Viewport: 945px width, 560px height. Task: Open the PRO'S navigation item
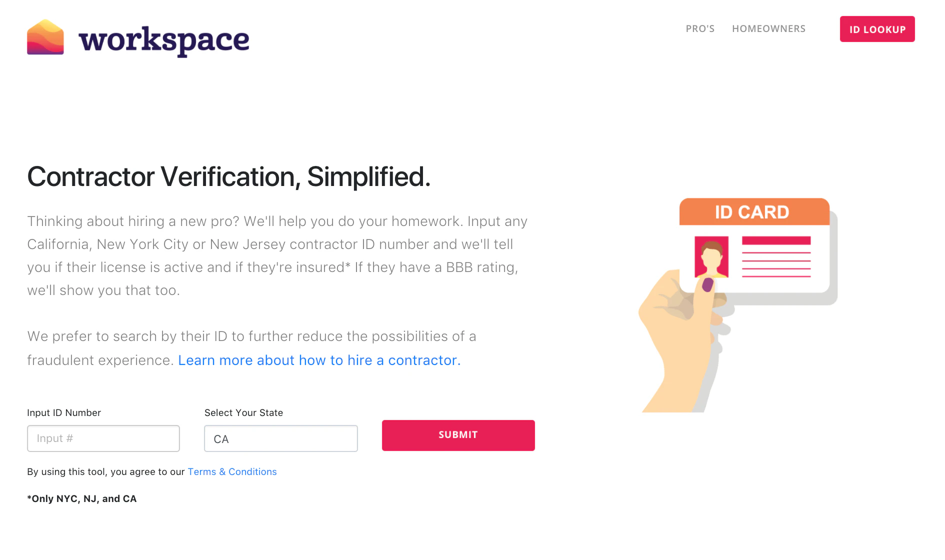point(700,28)
